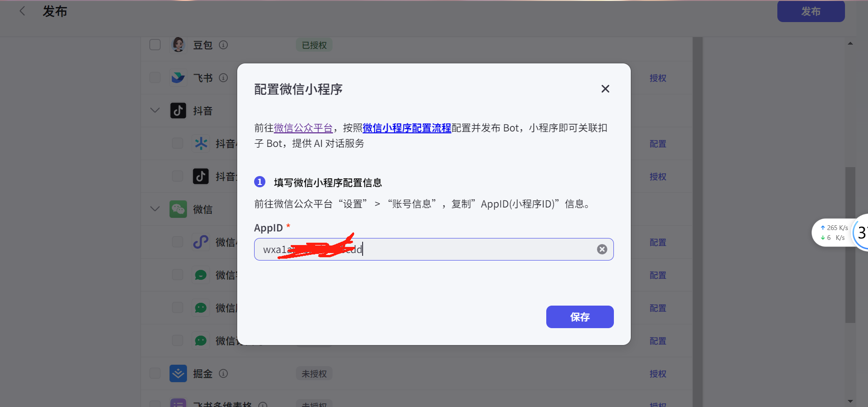Screen dimensions: 868x407
Task: Open the 微信小程序配置流程 link
Action: pos(407,128)
